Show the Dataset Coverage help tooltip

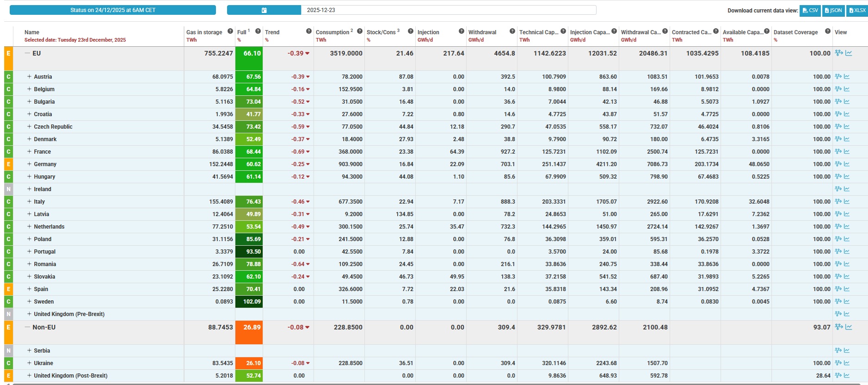point(827,31)
